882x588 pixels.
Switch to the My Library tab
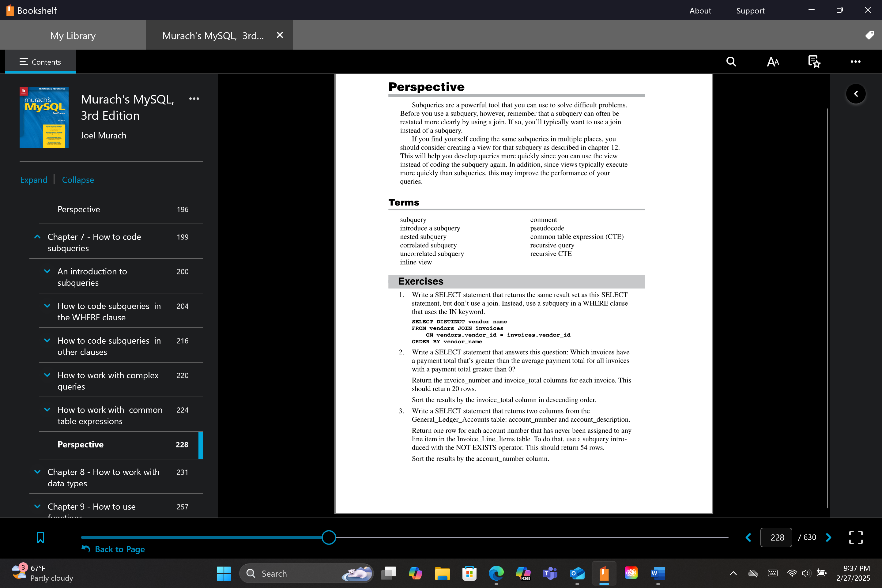tap(73, 35)
